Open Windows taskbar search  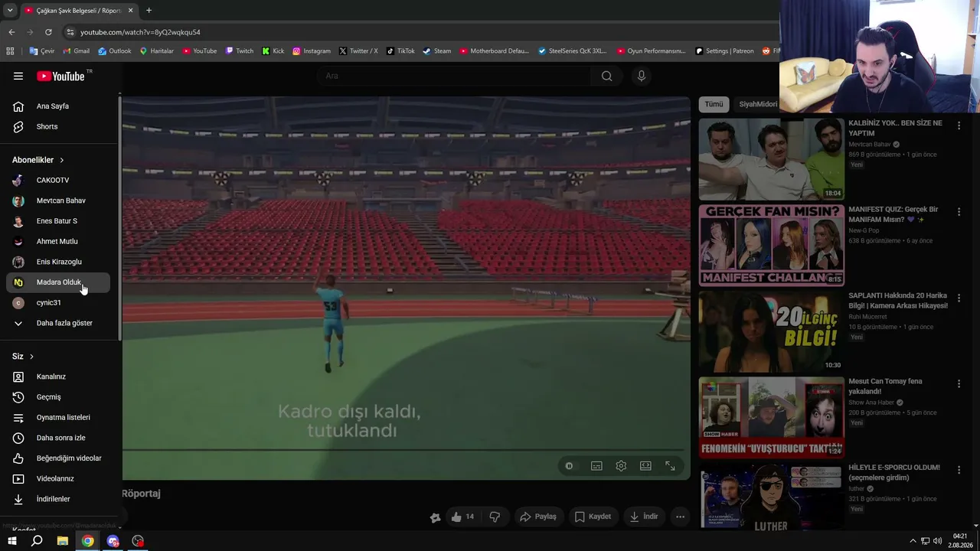point(37,541)
